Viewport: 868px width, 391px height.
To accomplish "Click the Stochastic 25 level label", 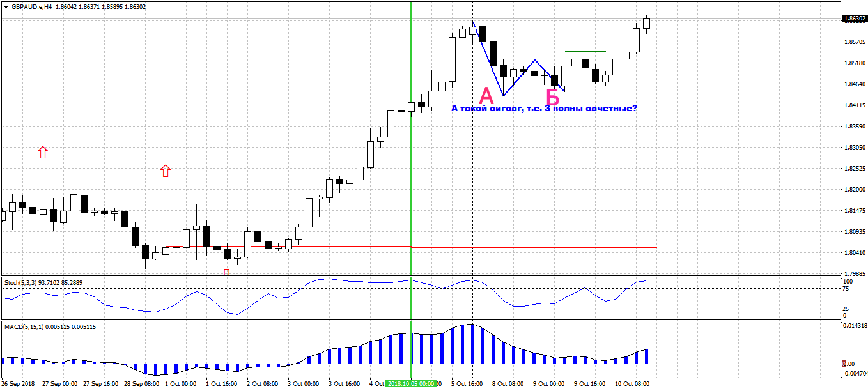I will (847, 309).
